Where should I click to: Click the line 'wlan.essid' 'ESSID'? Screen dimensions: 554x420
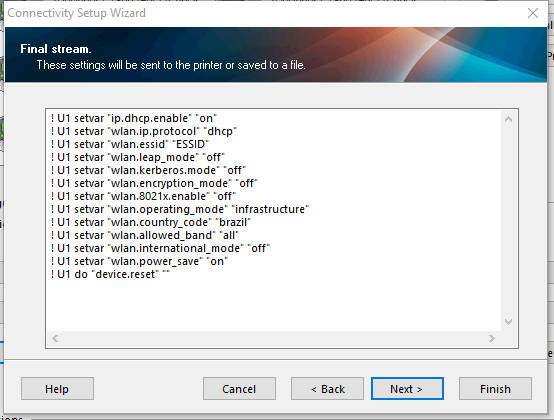coord(130,144)
